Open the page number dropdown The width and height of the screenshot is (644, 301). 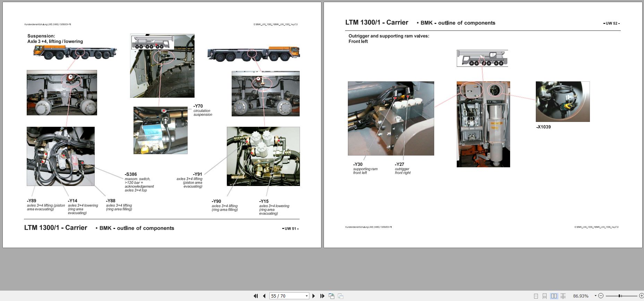[x=307, y=296]
